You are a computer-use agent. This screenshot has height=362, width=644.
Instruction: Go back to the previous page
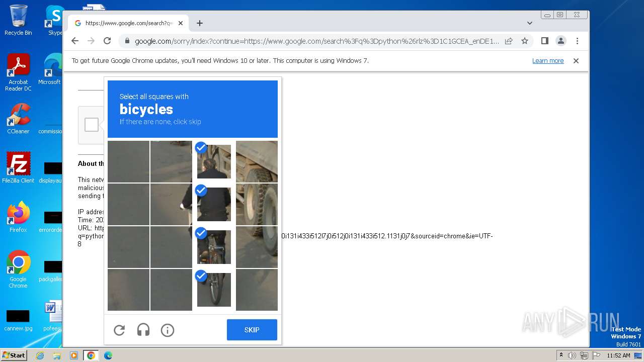[75, 41]
